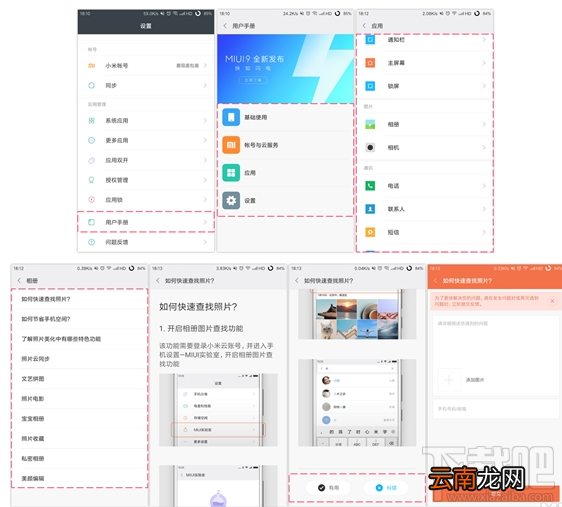Go back from the 用户手册 screen

pos(225,26)
